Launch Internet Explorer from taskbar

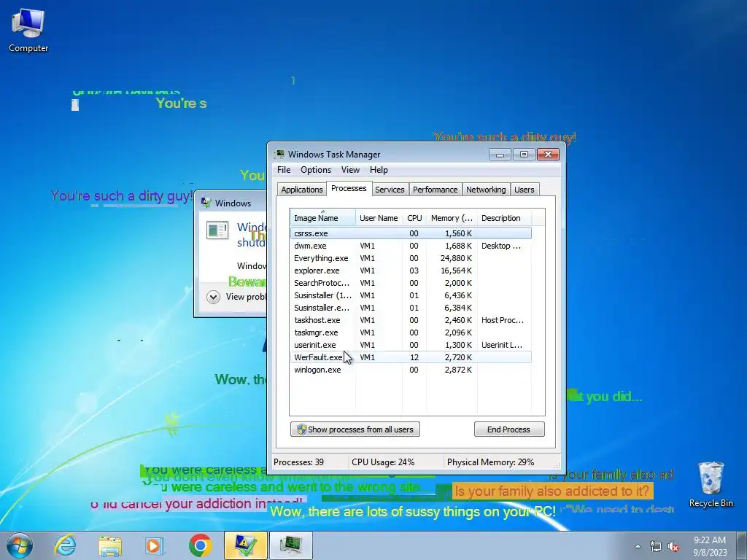point(65,545)
